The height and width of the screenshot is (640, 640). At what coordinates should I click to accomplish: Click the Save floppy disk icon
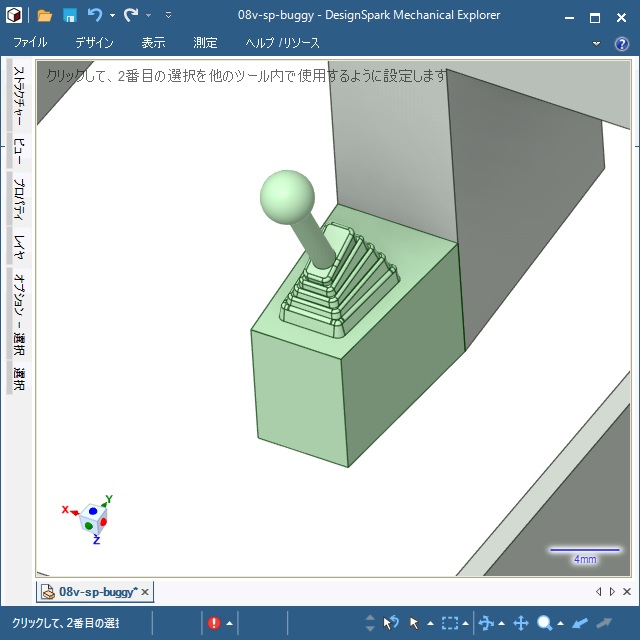point(70,15)
